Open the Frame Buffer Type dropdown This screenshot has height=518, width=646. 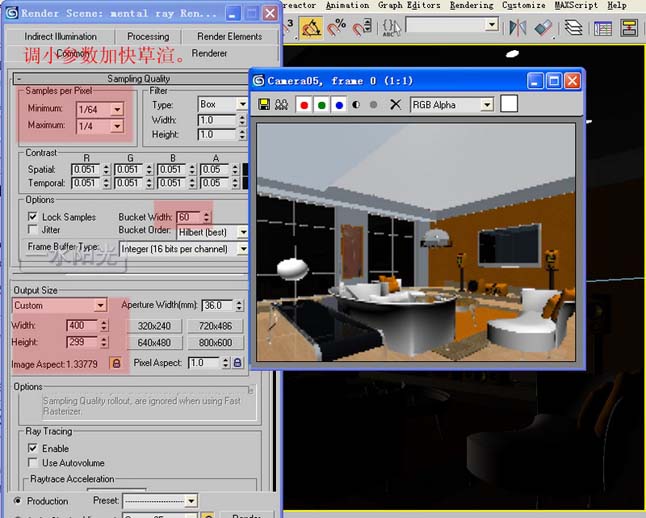click(x=243, y=249)
